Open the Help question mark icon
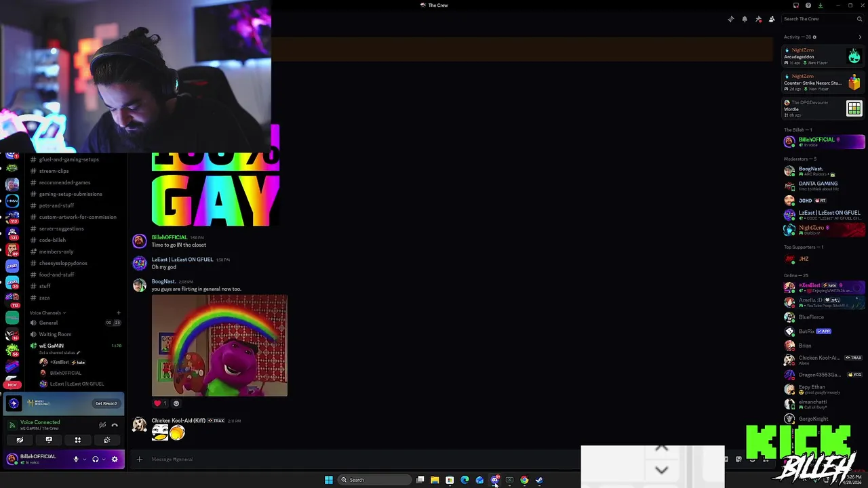 click(808, 5)
